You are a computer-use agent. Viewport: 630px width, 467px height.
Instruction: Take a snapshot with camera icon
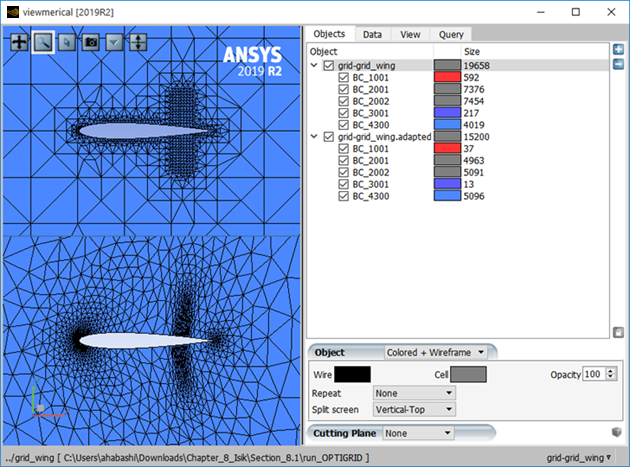pyautogui.click(x=91, y=42)
